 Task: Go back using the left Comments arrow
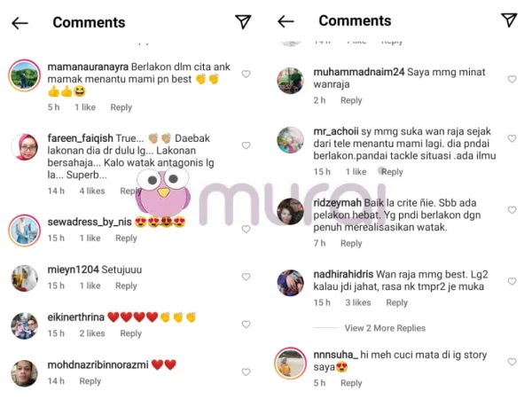pos(20,23)
